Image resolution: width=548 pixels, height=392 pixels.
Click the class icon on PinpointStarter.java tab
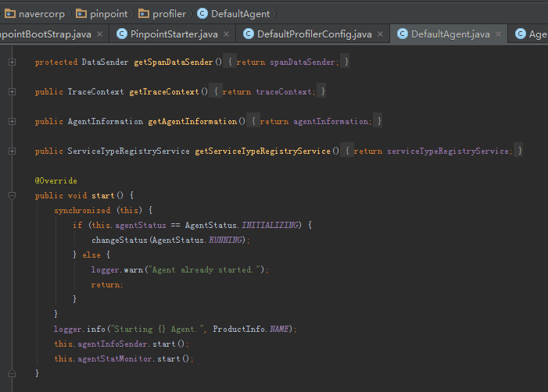(x=121, y=34)
